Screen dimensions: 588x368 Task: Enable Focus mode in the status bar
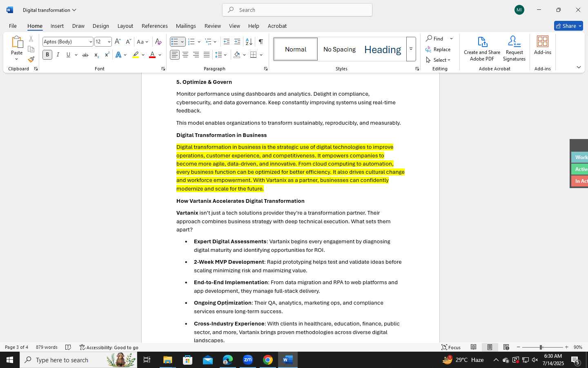click(x=451, y=347)
